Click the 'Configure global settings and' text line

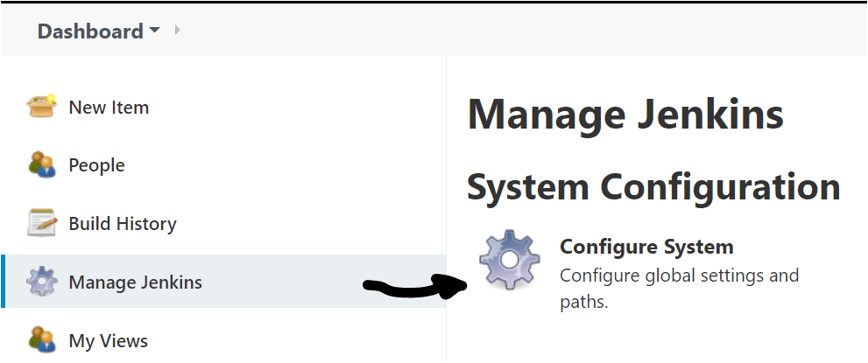[679, 276]
